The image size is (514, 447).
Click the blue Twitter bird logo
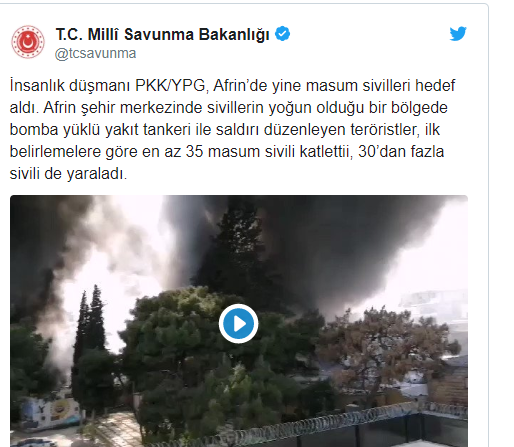[458, 34]
